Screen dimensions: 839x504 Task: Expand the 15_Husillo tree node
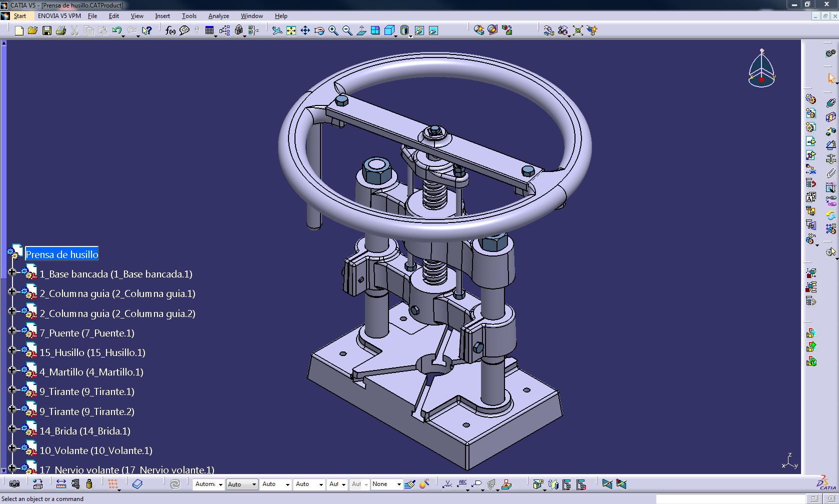[12, 350]
